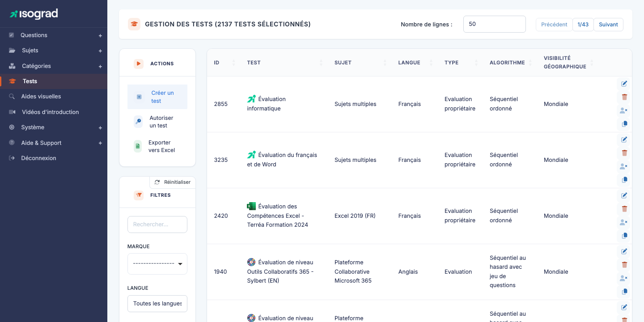Edit the Excel test with ID 2420
Viewport: 644px width, 322px height.
coord(624,195)
